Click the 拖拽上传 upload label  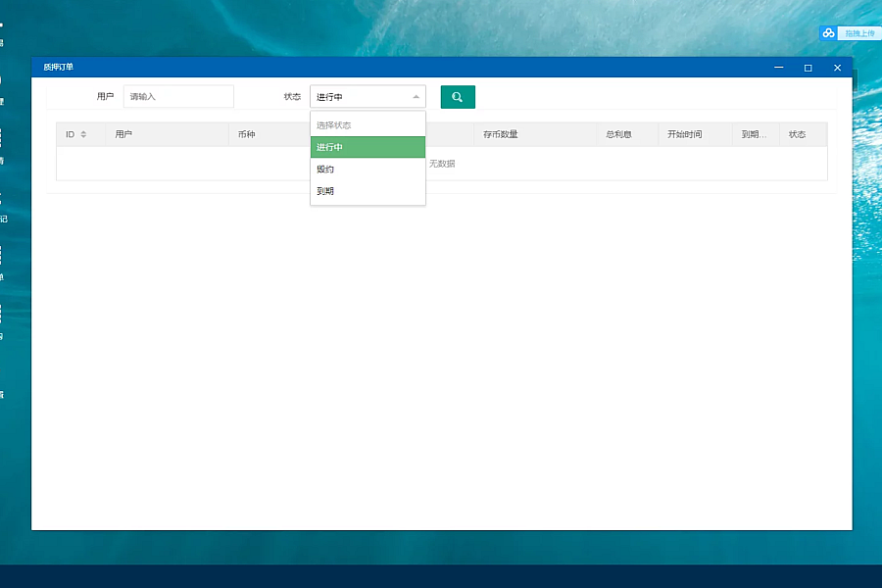(859, 33)
